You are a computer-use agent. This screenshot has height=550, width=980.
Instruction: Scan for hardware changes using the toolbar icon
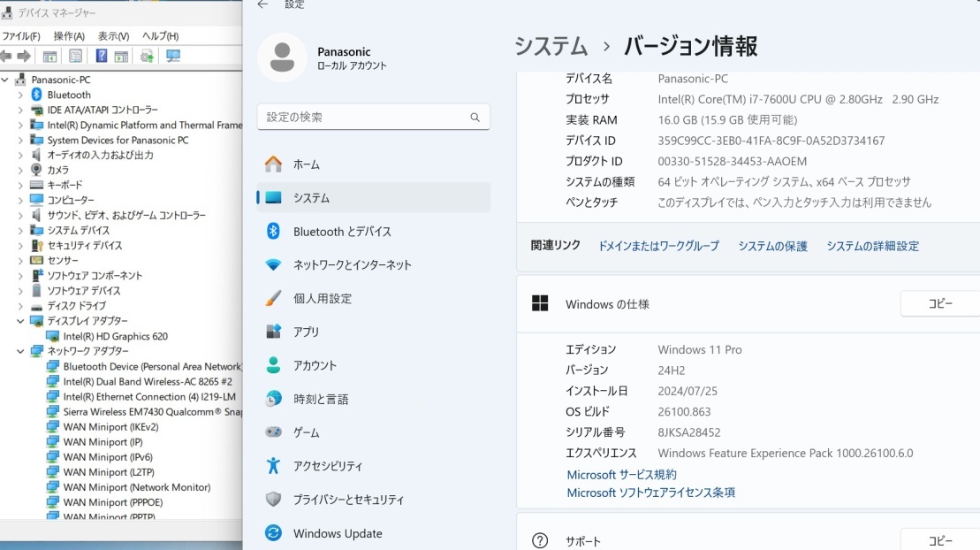(173, 57)
